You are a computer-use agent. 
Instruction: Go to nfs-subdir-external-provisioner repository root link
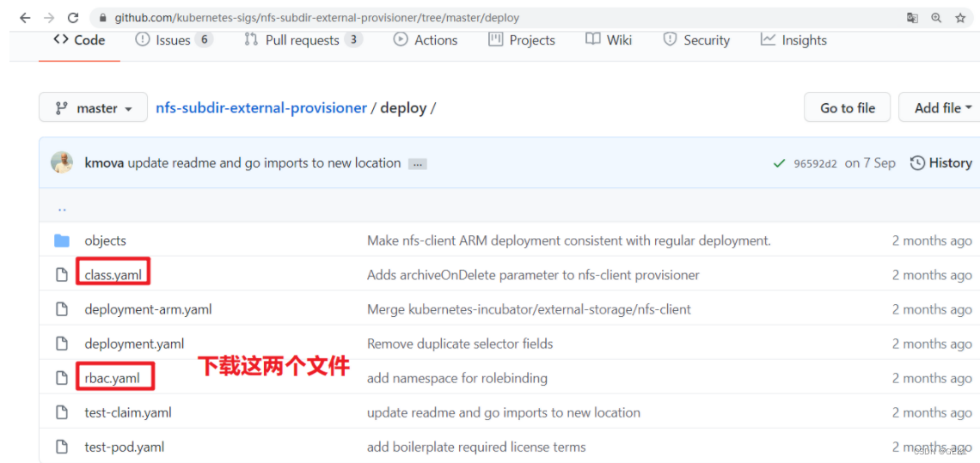[x=261, y=107]
